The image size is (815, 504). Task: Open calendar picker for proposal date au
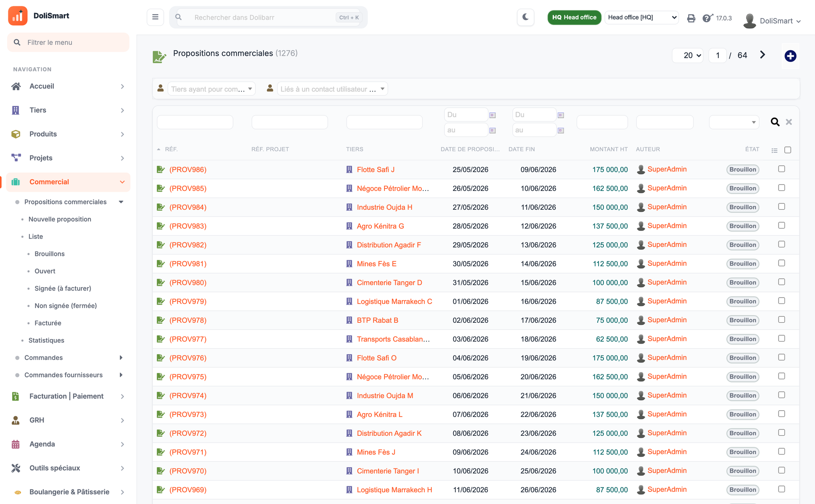click(493, 131)
